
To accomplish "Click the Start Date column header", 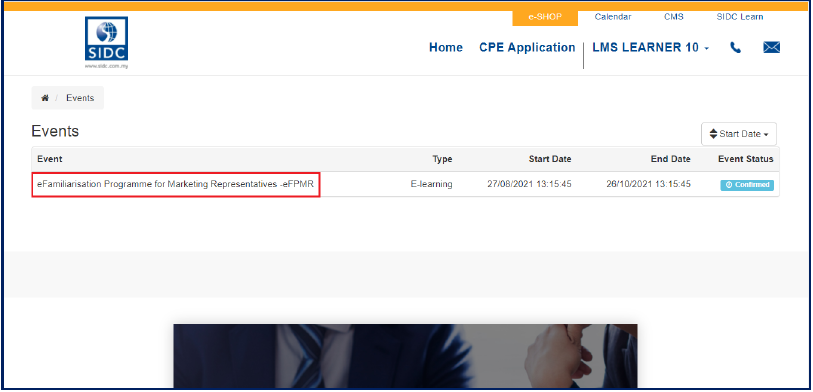I will [550, 159].
